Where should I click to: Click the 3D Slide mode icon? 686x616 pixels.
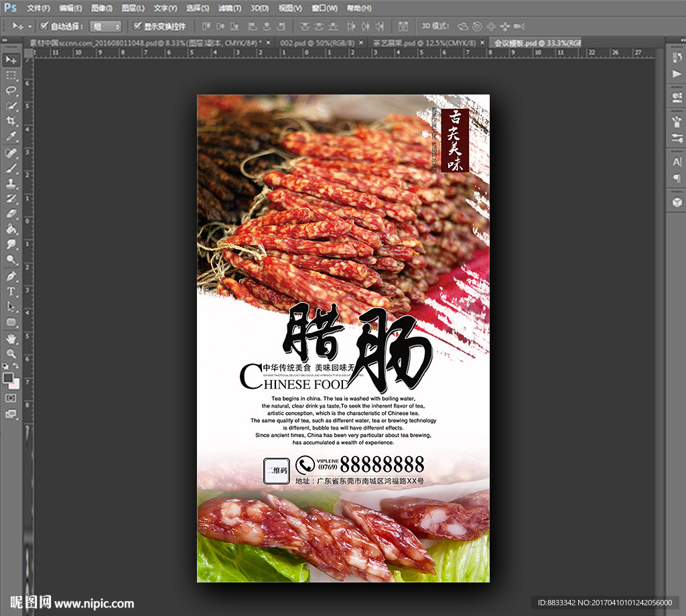tap(505, 26)
